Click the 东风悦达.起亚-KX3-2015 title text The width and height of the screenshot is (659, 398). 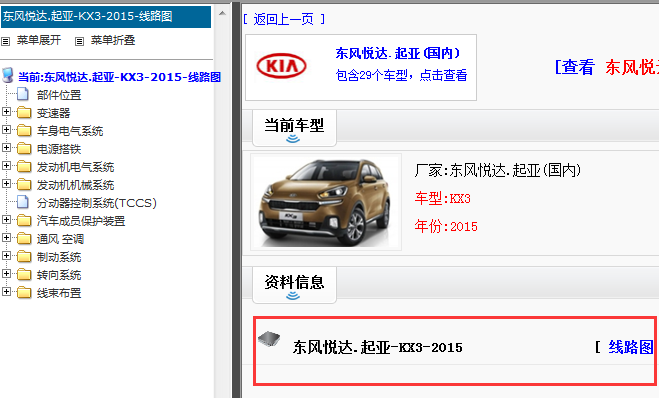377,348
